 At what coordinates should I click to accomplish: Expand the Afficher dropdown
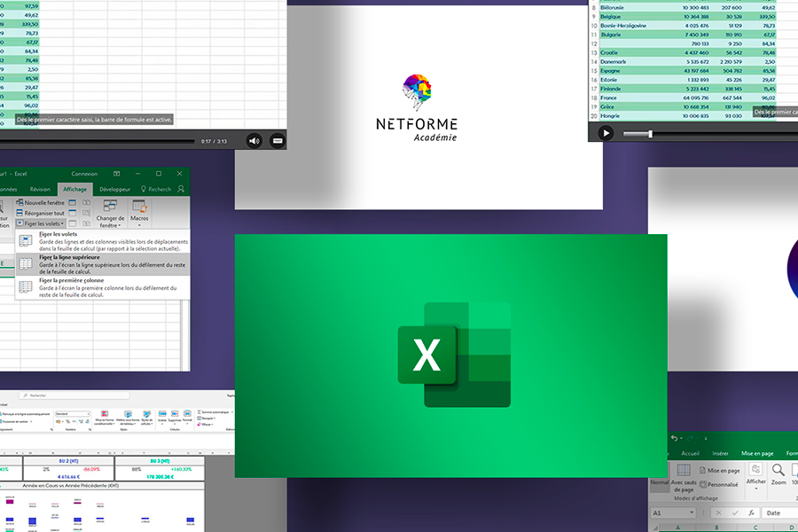[x=755, y=477]
